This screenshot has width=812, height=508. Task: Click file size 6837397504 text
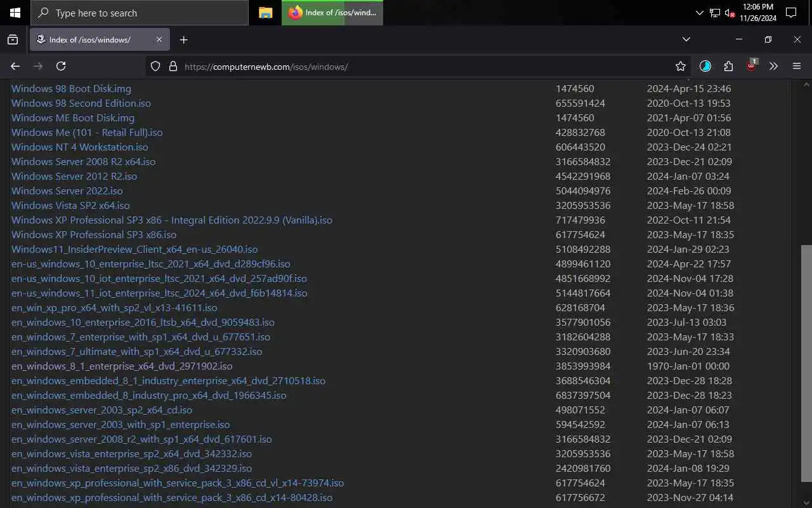583,395
